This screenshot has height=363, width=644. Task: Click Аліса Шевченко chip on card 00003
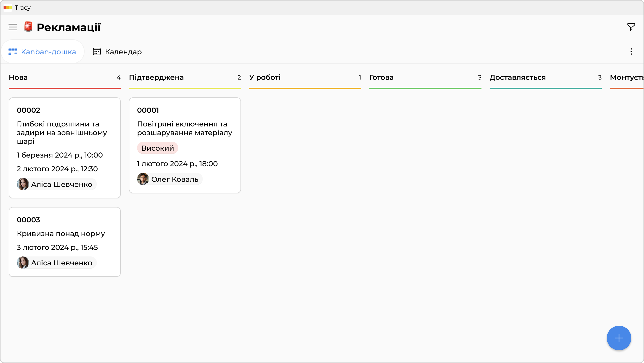click(57, 263)
